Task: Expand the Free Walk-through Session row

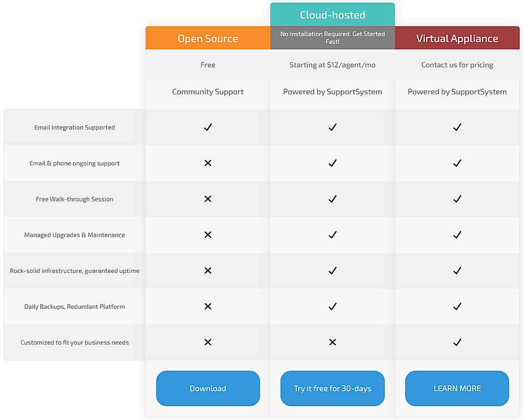Action: [x=74, y=199]
